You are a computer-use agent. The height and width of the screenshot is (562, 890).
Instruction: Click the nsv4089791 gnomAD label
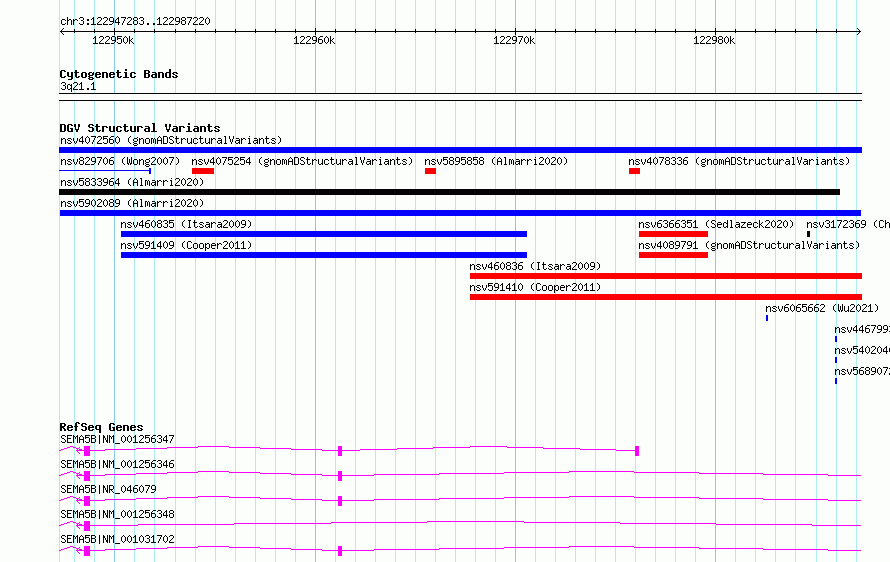click(x=749, y=245)
